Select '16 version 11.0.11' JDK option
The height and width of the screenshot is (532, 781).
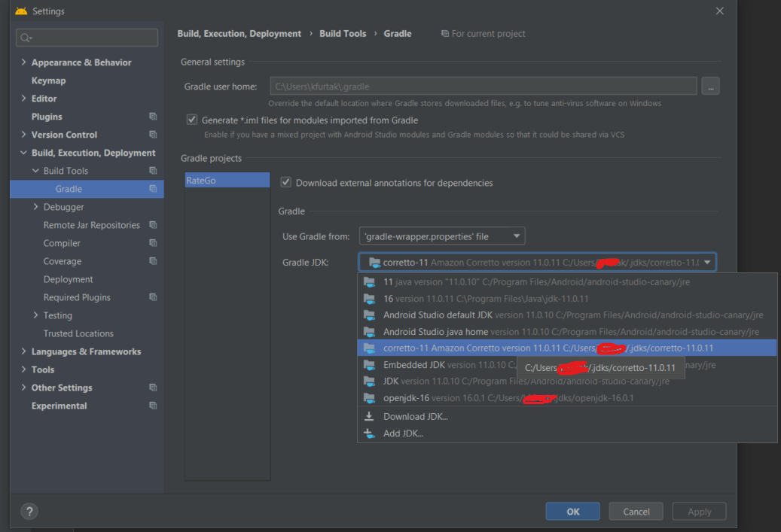pos(567,299)
